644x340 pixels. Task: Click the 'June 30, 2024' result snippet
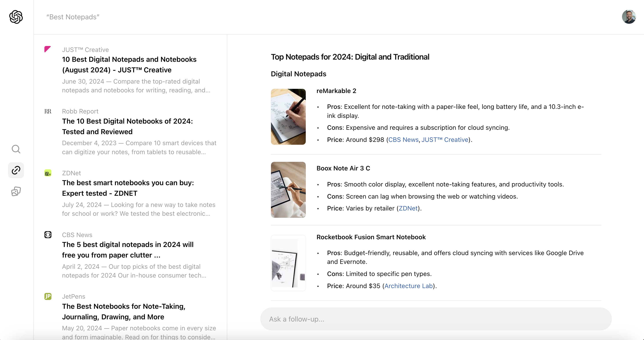[x=136, y=86]
